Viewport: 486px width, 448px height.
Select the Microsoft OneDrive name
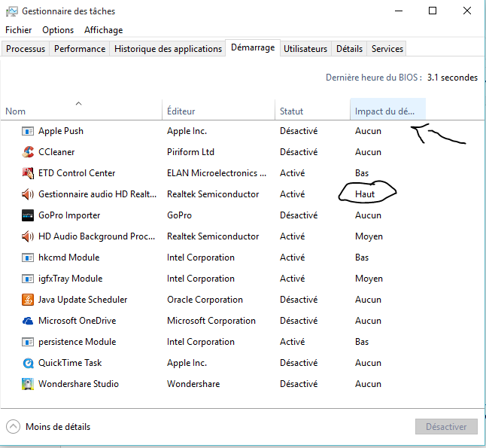[x=77, y=321]
